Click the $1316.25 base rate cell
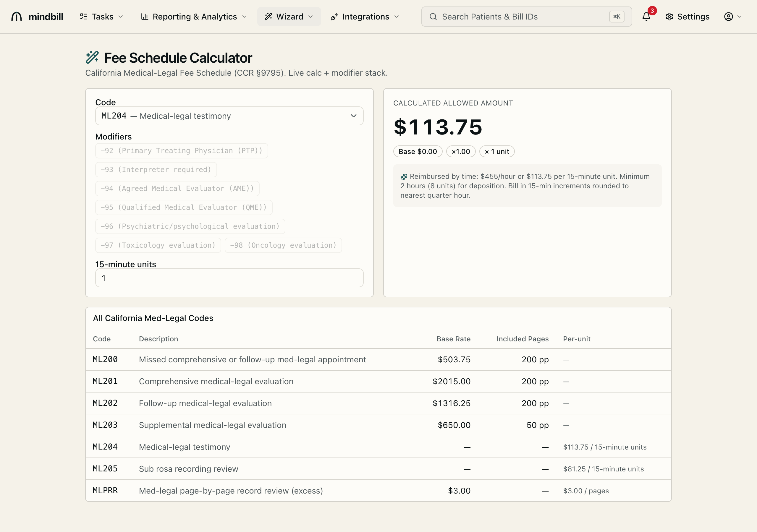This screenshot has height=532, width=757. point(451,403)
